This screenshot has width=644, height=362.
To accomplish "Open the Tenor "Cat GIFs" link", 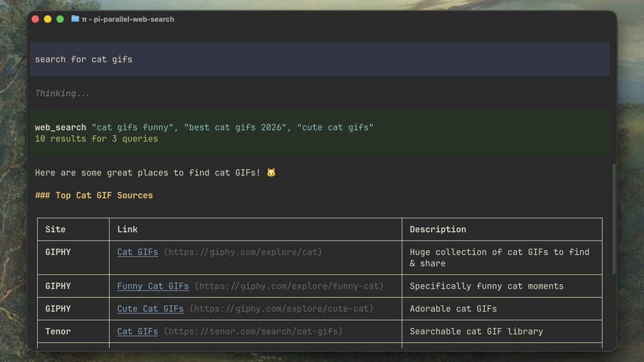I will (137, 332).
